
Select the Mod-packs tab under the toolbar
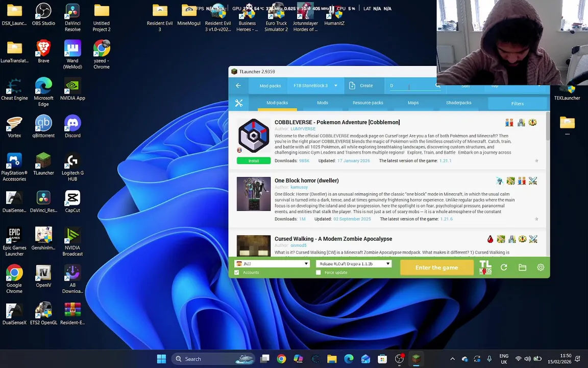(277, 103)
